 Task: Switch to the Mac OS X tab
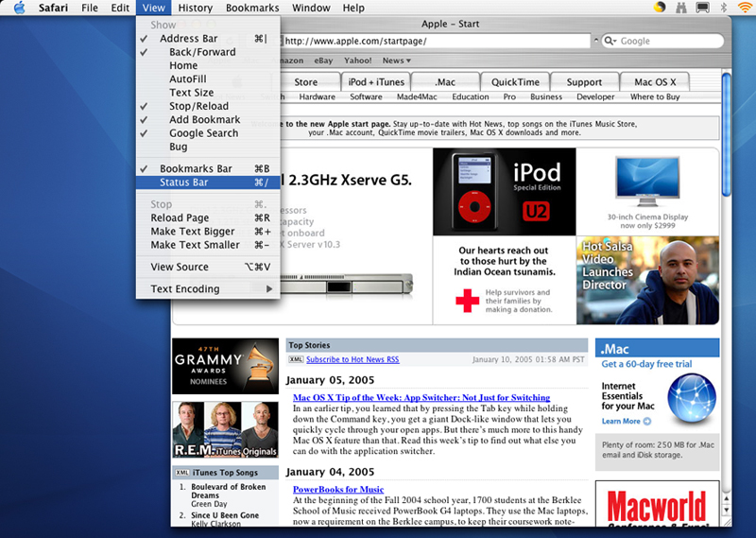click(655, 82)
